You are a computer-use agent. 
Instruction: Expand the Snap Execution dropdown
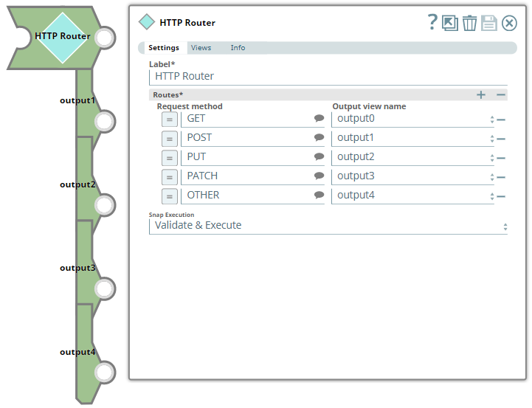click(x=505, y=227)
